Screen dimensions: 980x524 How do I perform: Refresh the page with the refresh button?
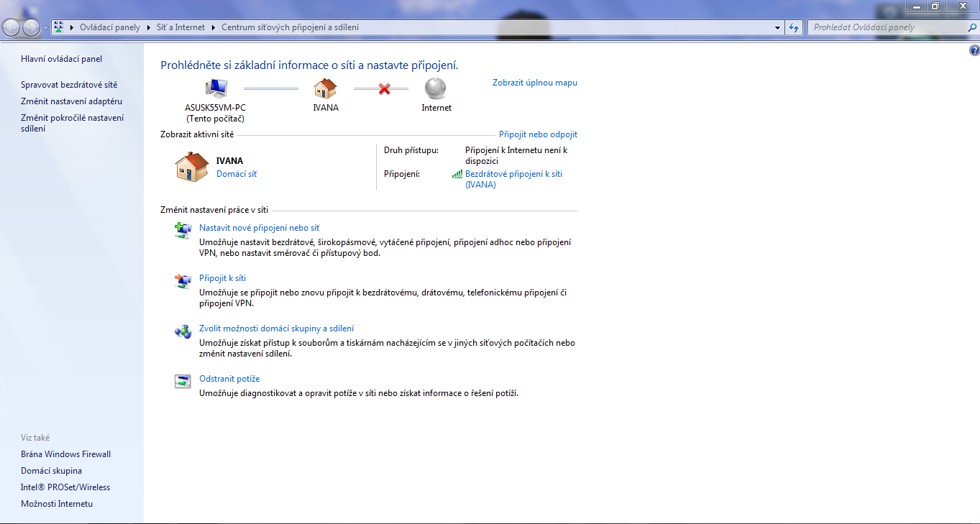(x=794, y=27)
